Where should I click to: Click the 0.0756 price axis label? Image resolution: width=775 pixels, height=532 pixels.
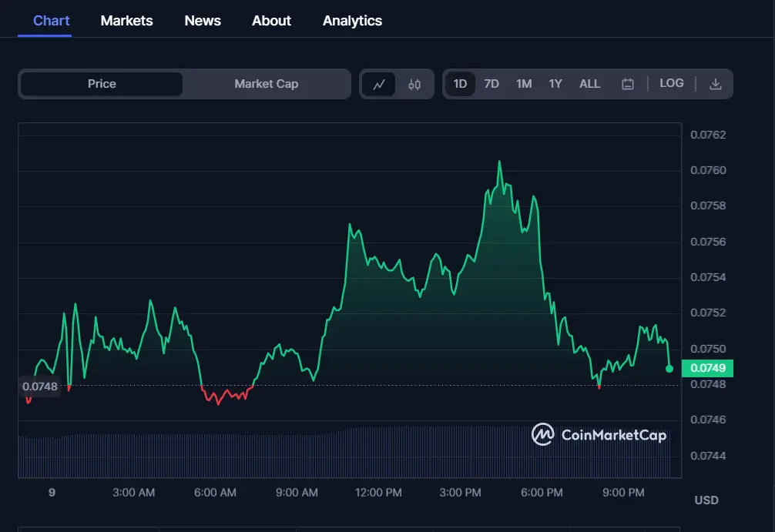point(708,242)
